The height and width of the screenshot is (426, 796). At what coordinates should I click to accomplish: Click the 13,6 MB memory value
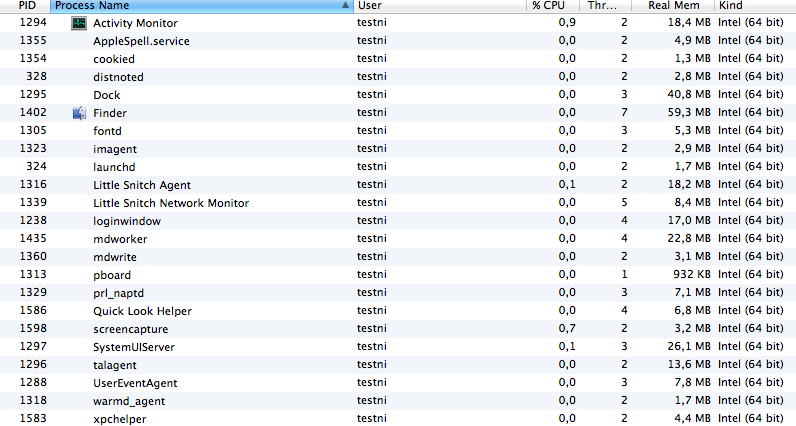point(689,365)
